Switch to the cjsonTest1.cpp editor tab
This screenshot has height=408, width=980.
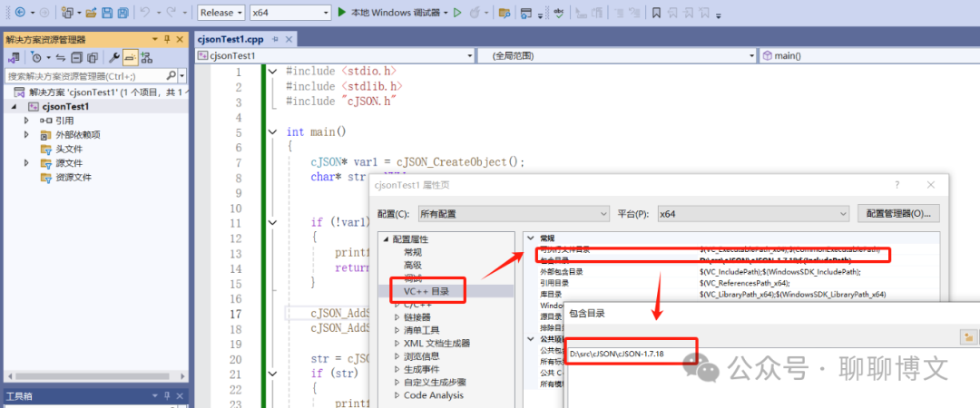230,39
